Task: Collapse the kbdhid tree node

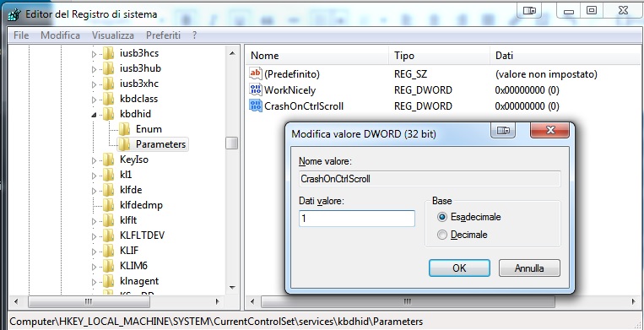Action: [94, 115]
